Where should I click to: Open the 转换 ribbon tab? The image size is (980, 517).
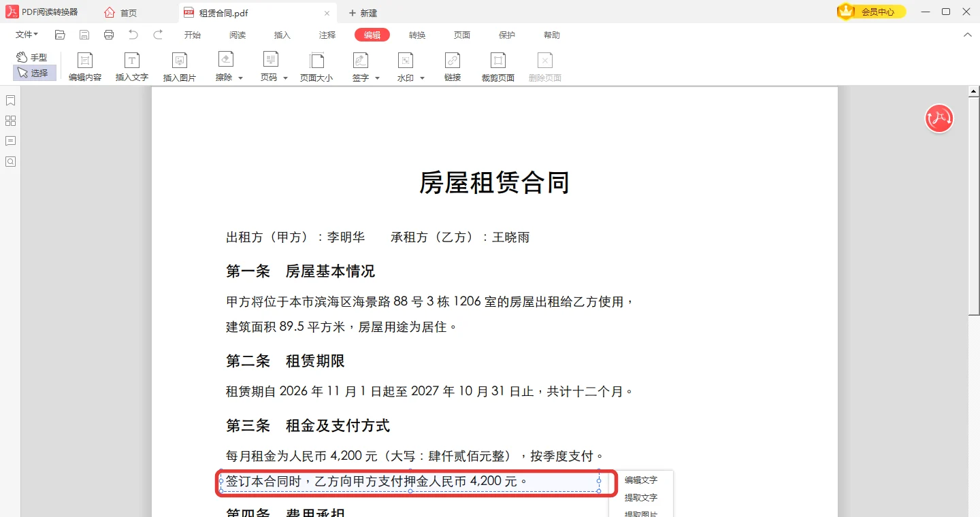[x=417, y=35]
